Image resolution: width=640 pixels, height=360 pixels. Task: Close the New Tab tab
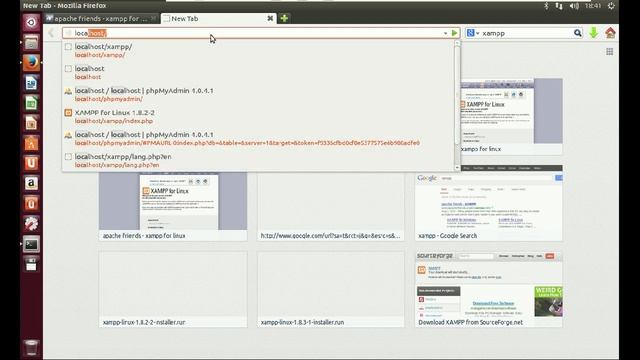270,18
